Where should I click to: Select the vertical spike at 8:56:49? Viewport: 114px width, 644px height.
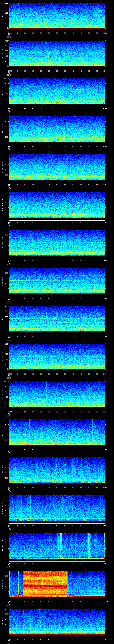click(x=87, y=470)
